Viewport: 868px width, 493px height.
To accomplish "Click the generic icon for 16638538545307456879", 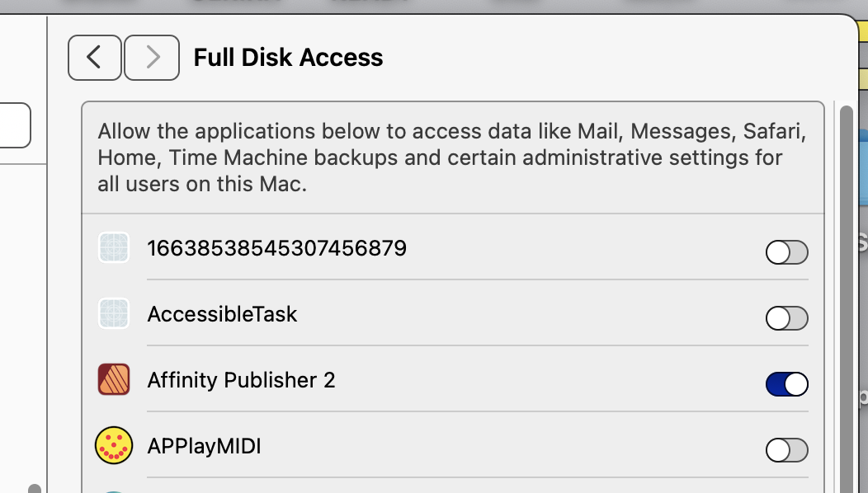I will click(114, 247).
